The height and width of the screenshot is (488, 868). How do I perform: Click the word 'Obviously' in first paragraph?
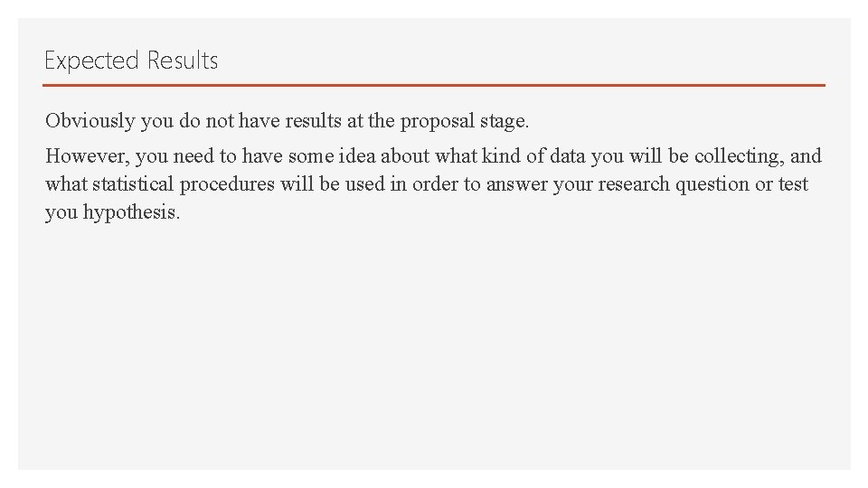pyautogui.click(x=90, y=121)
